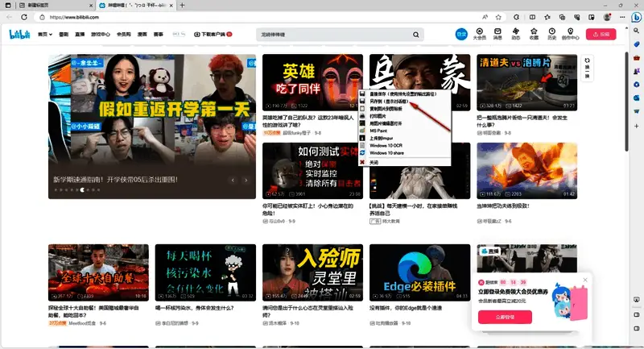Screen dimensions: 644x349
Task: Open the 游戏中心 link in navigation
Action: click(101, 35)
